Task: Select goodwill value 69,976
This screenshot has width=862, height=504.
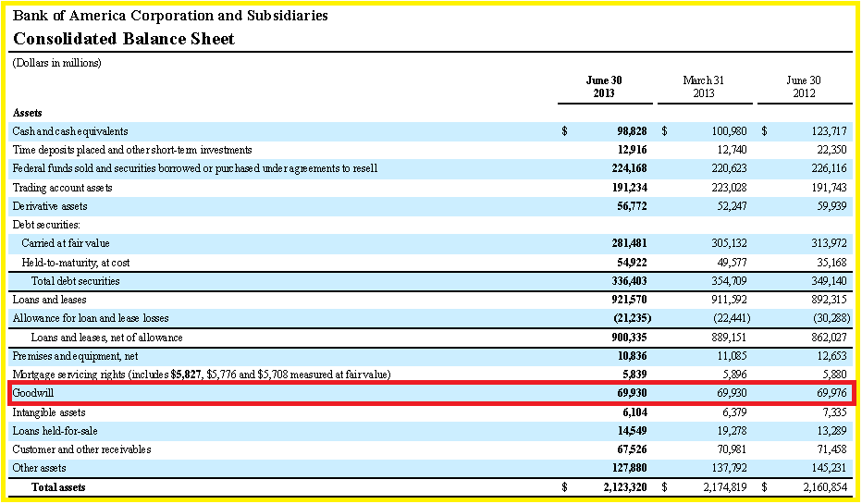Action: tap(831, 394)
